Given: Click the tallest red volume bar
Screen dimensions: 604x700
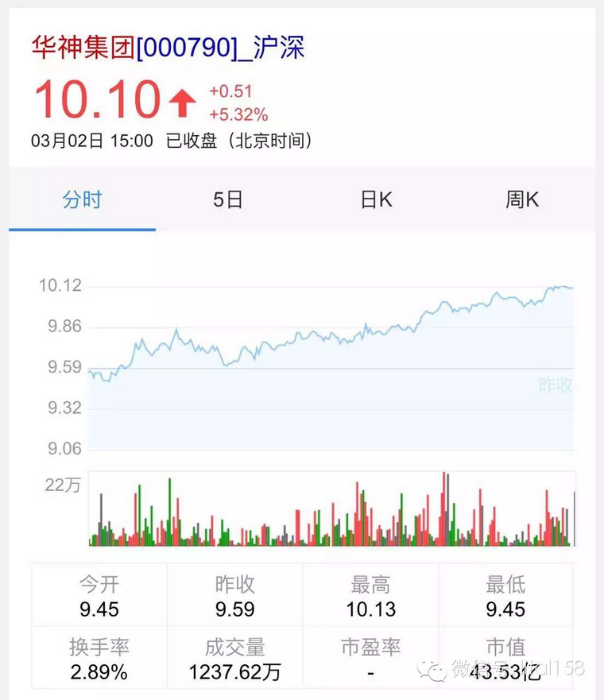Looking at the screenshot, I should (443, 509).
